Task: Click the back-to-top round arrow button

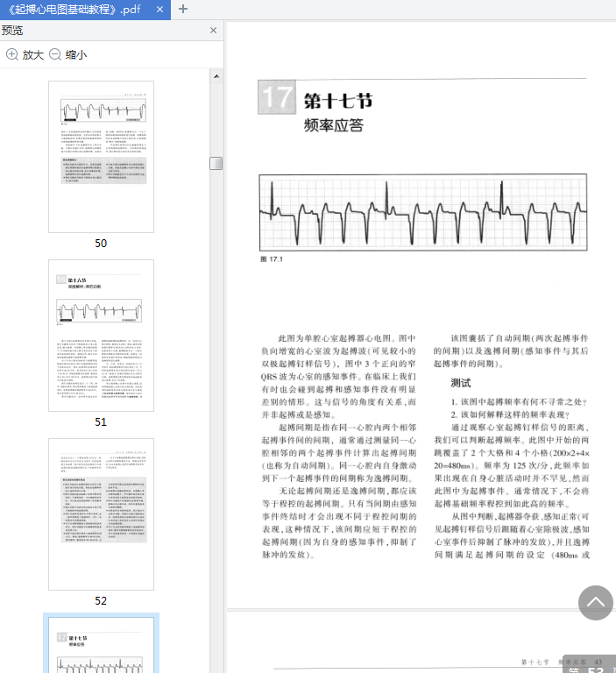Action: click(595, 603)
